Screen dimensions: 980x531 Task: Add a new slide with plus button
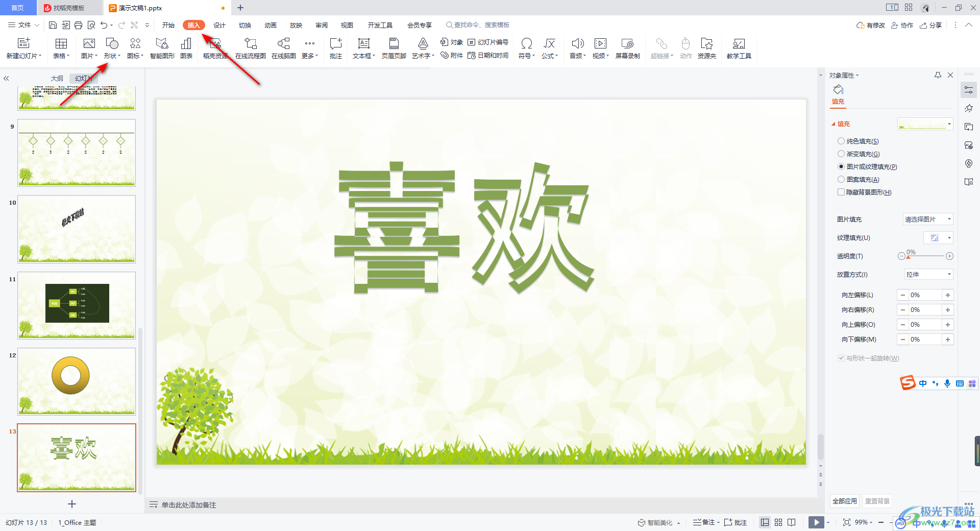coord(72,504)
